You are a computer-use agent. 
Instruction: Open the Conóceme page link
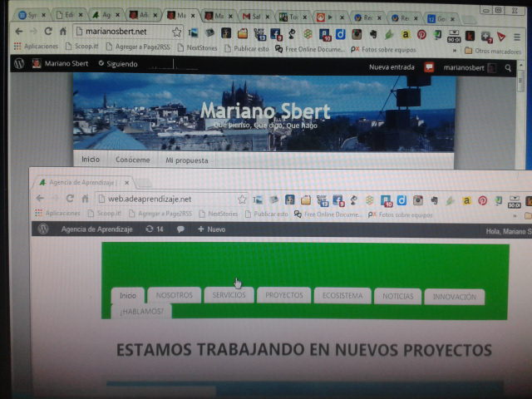tap(133, 160)
